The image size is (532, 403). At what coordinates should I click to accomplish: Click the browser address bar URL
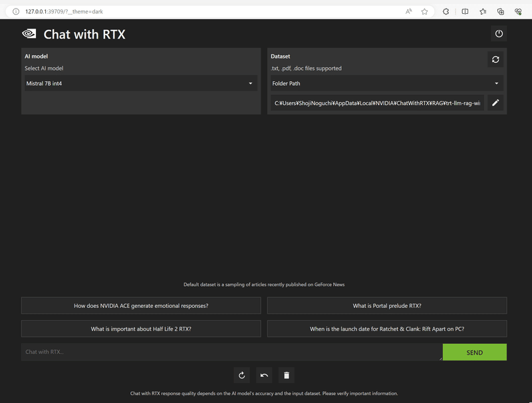(x=64, y=11)
